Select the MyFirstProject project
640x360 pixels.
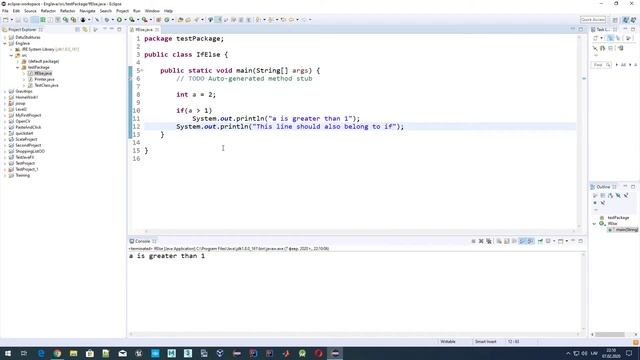(28, 115)
